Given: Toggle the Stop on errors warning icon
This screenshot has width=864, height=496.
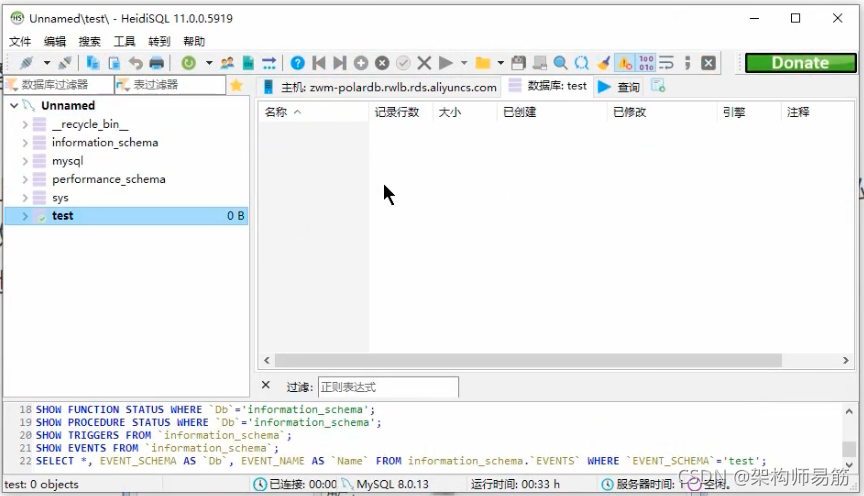Looking at the screenshot, I should [x=625, y=63].
